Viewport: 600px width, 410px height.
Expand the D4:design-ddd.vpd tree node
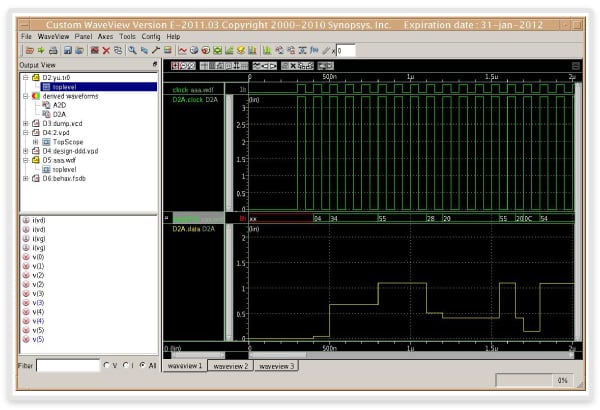coord(25,150)
